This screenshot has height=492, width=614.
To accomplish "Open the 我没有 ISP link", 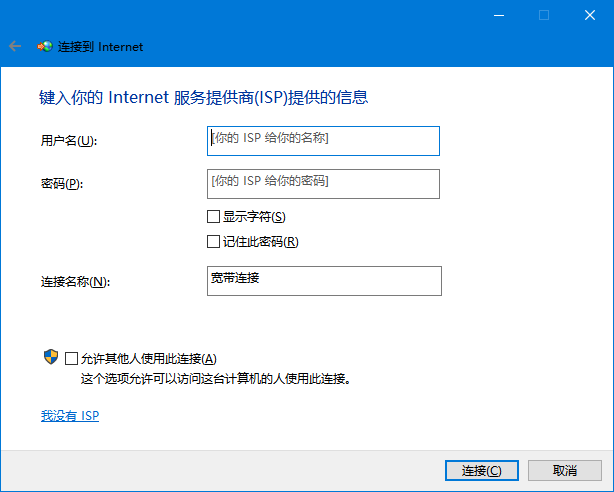I will [x=70, y=416].
